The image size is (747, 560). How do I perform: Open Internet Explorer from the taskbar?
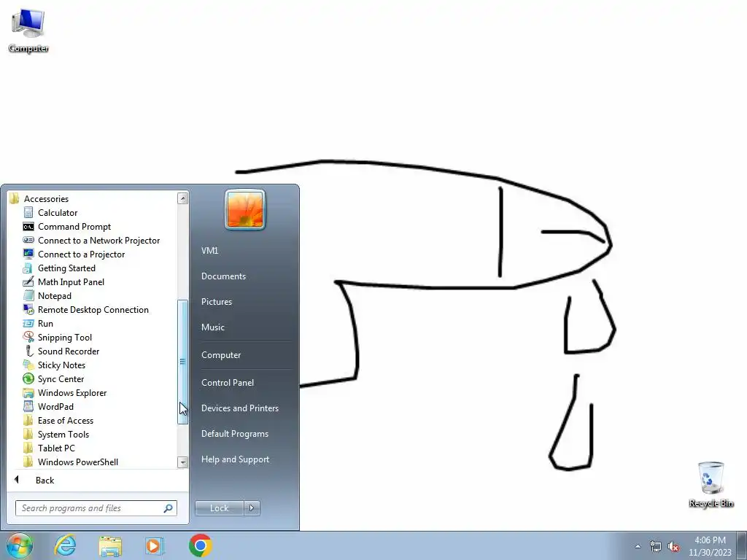tap(65, 545)
